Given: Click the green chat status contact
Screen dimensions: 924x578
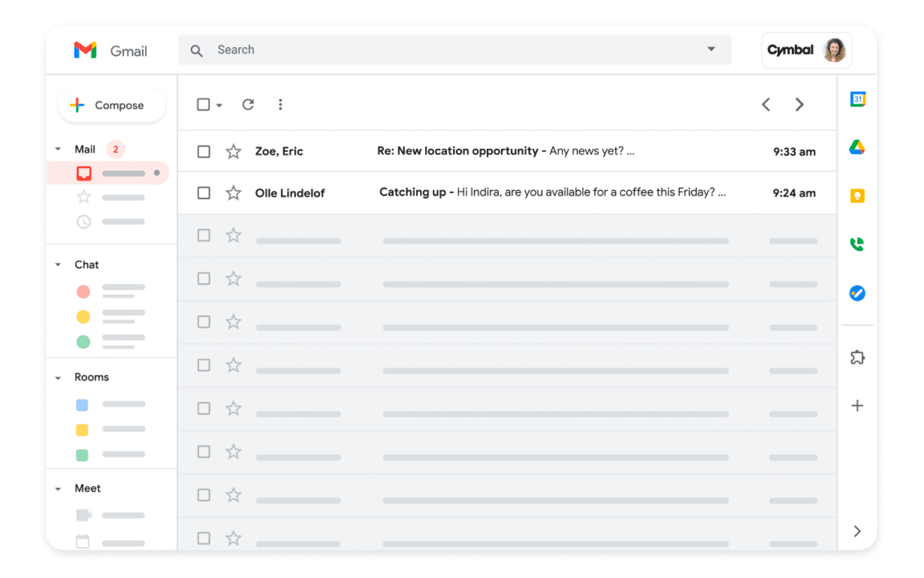Looking at the screenshot, I should [x=83, y=342].
